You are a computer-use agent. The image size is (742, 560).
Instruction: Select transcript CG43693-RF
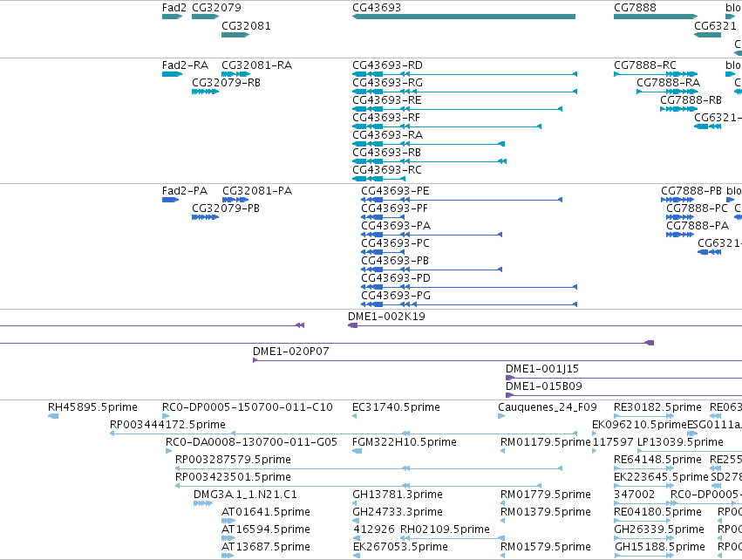446,126
